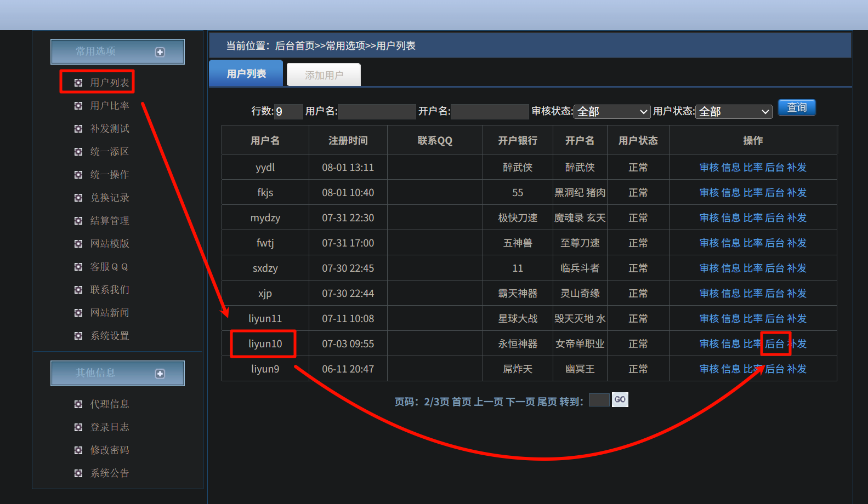The width and height of the screenshot is (868, 504).
Task: Click the icon beside 用户比率 in sidebar
Action: click(78, 106)
